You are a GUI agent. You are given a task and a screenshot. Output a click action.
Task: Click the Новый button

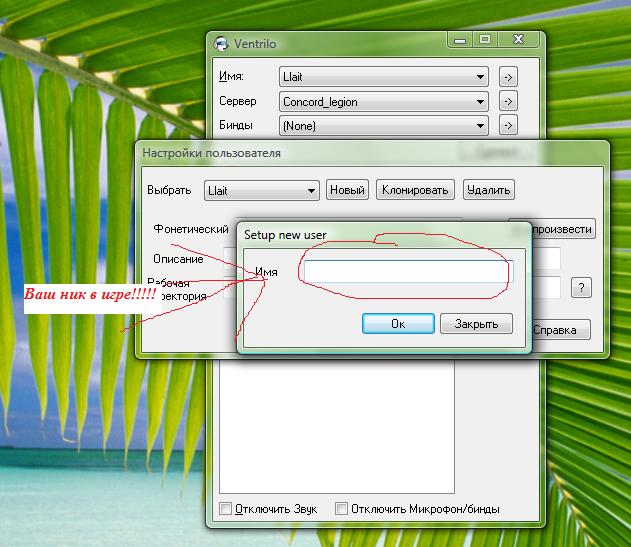(x=347, y=190)
